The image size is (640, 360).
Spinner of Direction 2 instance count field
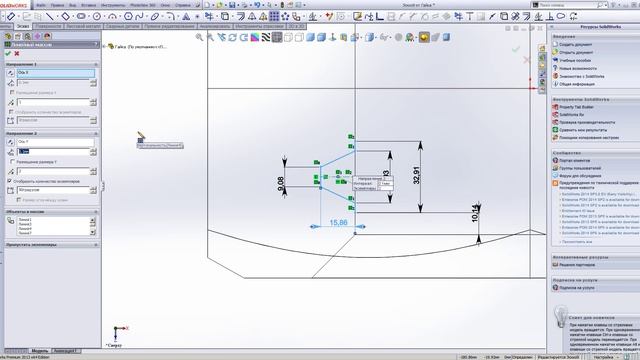coord(93,171)
